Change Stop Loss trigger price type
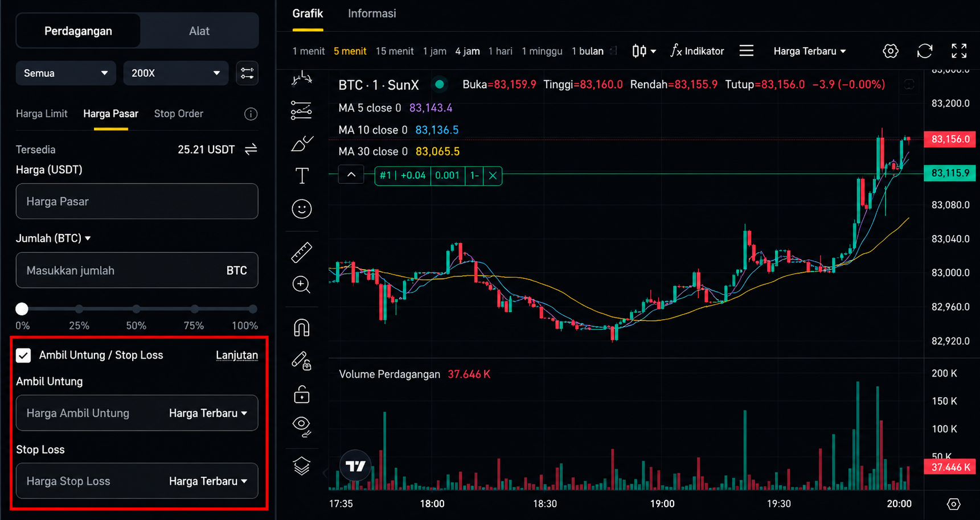 point(208,481)
